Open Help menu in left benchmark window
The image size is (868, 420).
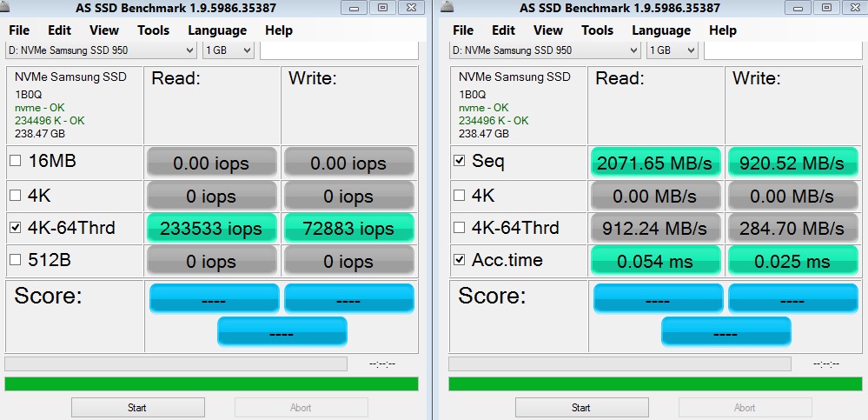[x=278, y=30]
